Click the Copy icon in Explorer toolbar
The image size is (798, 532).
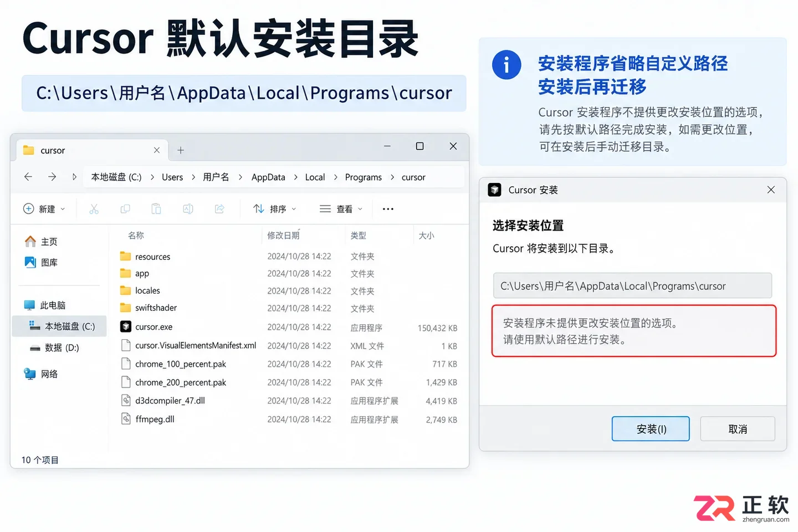125,209
